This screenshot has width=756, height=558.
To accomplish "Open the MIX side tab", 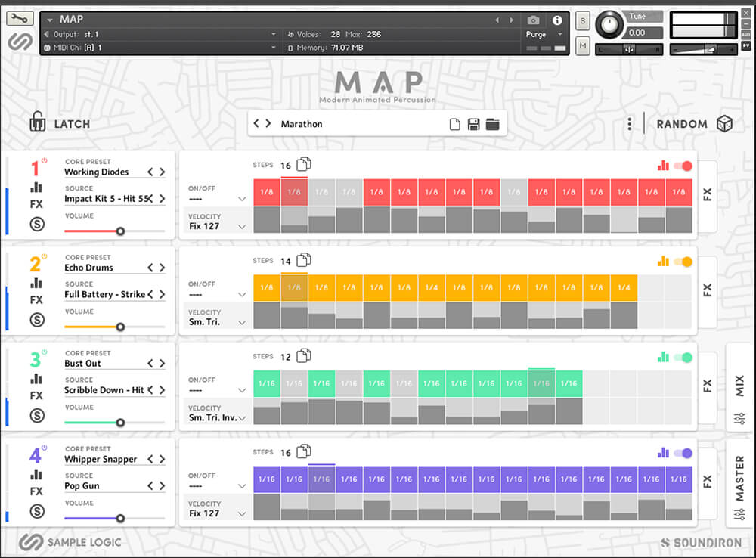I will point(739,387).
